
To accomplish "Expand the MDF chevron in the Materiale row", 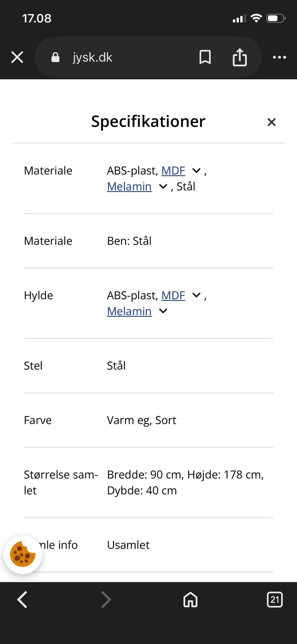I will (x=196, y=170).
